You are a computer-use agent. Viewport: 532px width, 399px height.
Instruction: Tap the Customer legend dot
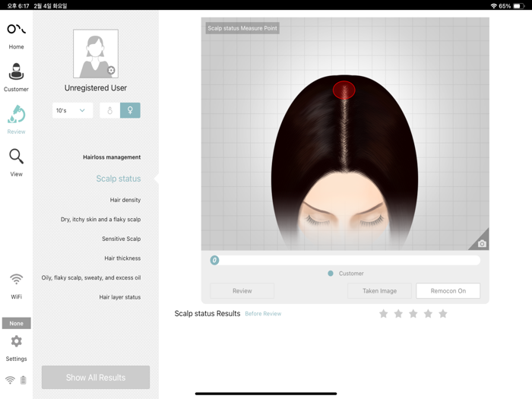point(331,274)
